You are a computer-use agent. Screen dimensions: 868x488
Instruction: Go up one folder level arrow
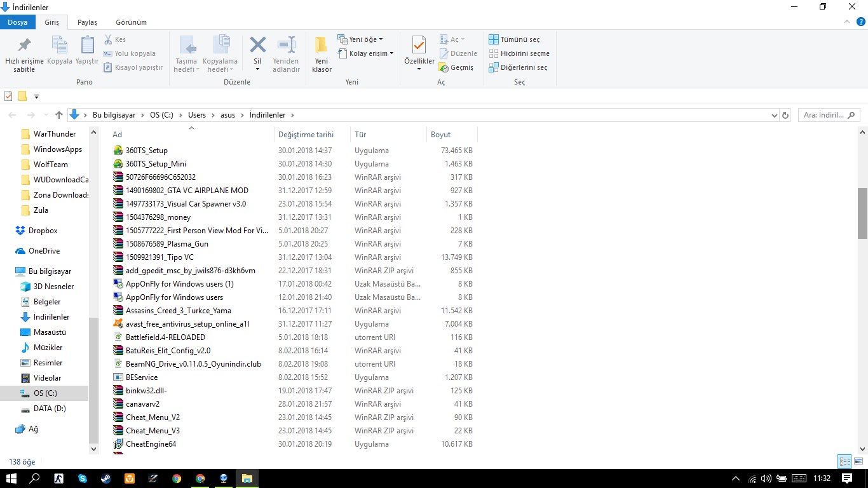[59, 115]
